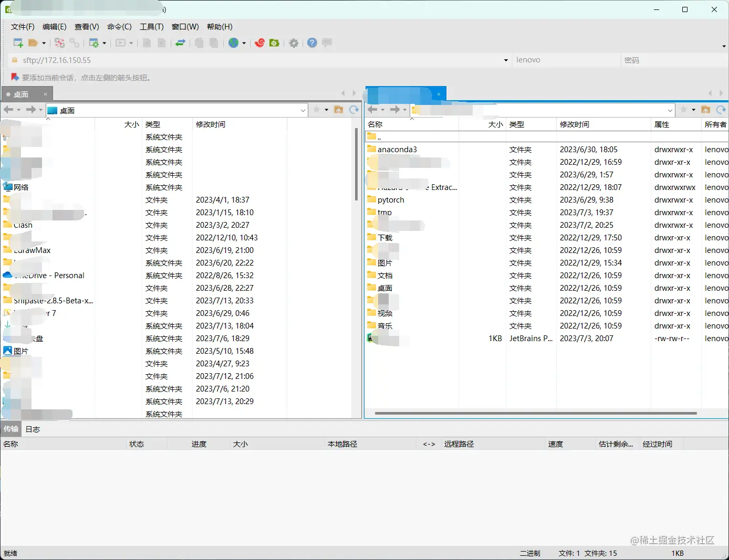Image resolution: width=729 pixels, height=560 pixels.
Task: Go to parent folder in local pane
Action: (339, 110)
